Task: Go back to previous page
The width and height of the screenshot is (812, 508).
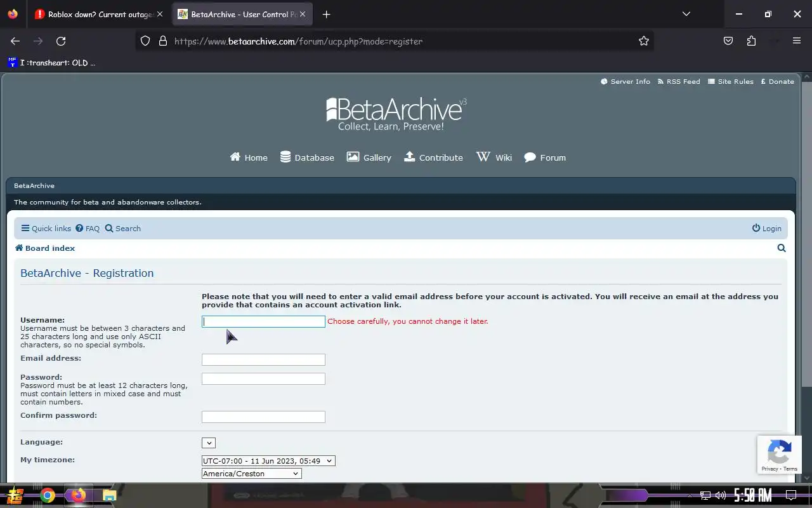Action: [x=15, y=41]
